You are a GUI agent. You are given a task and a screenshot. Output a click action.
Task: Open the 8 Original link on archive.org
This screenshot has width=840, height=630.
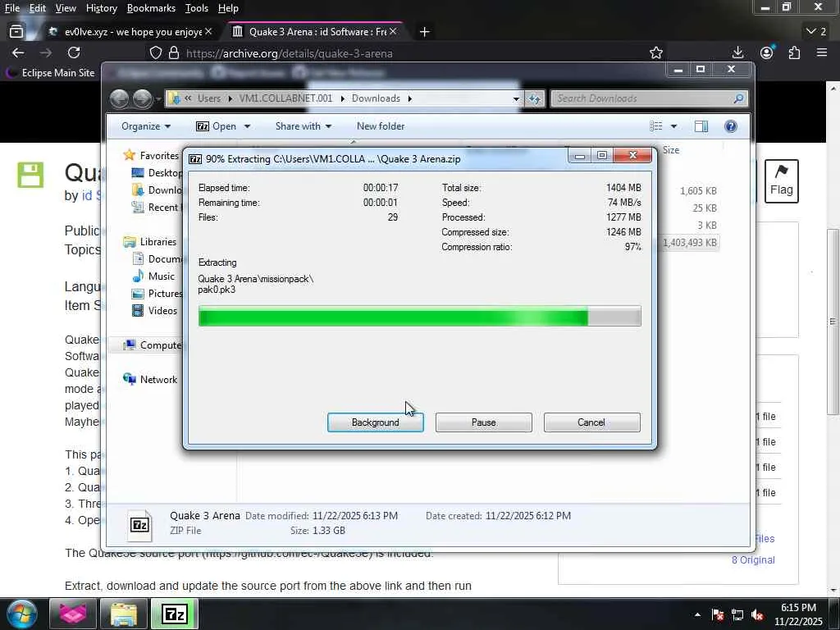753,559
